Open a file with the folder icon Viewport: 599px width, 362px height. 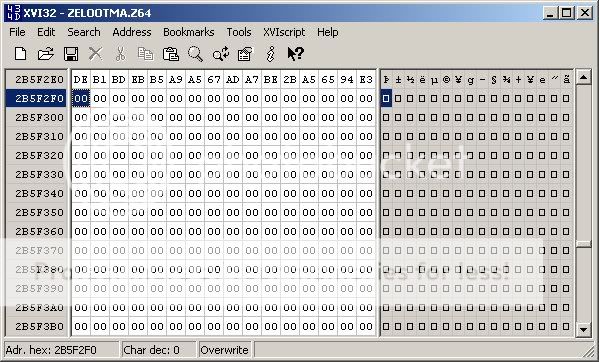pos(45,54)
